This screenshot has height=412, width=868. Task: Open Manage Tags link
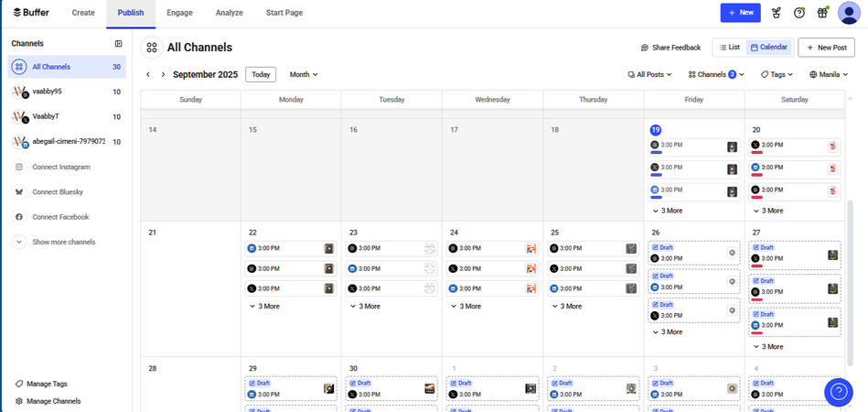pos(41,384)
